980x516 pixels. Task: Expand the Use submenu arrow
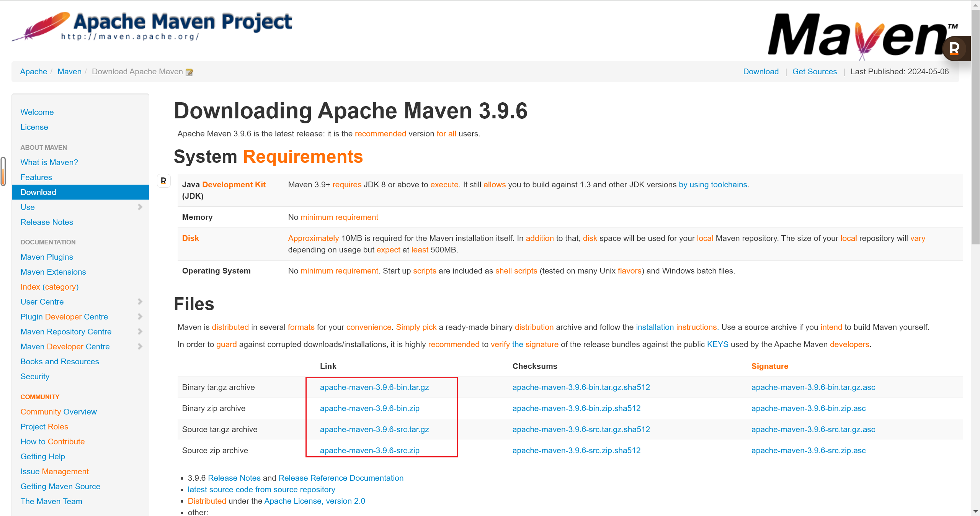pos(140,207)
